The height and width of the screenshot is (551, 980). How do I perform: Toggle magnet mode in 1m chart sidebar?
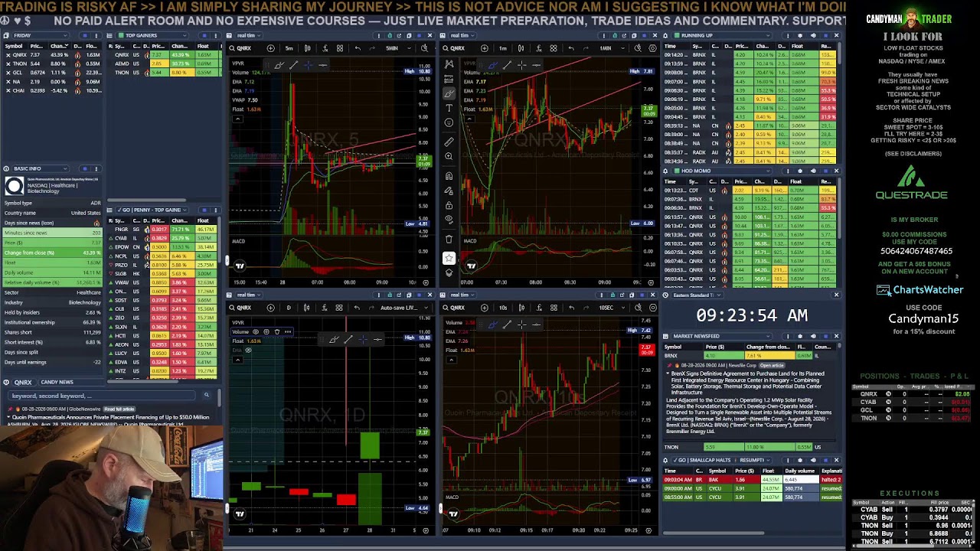[x=449, y=176]
